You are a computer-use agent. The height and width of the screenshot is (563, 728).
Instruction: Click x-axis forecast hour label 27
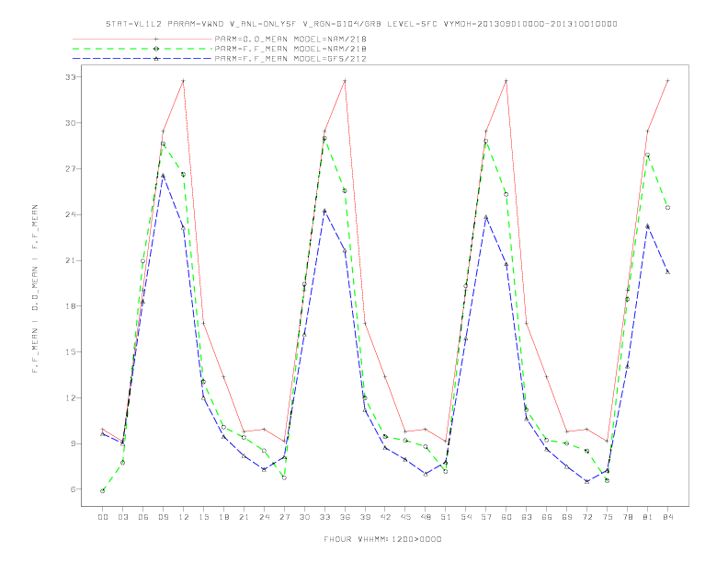pyautogui.click(x=284, y=517)
